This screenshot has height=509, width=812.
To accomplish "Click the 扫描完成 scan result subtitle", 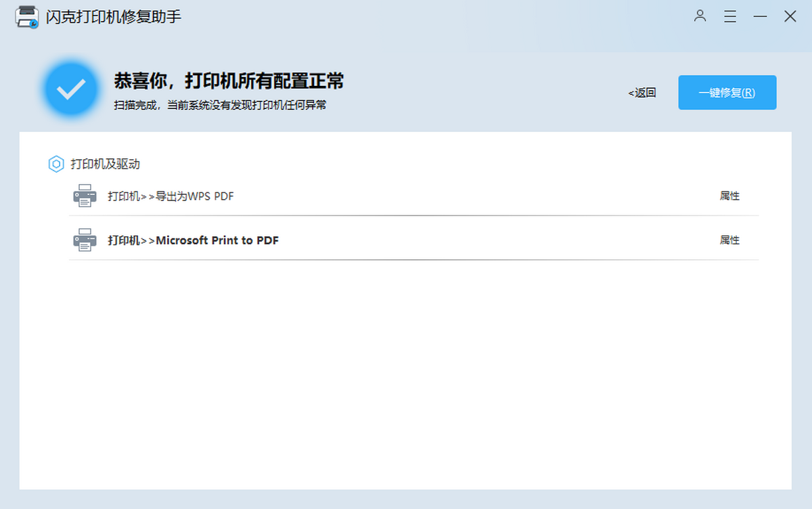I will 220,106.
